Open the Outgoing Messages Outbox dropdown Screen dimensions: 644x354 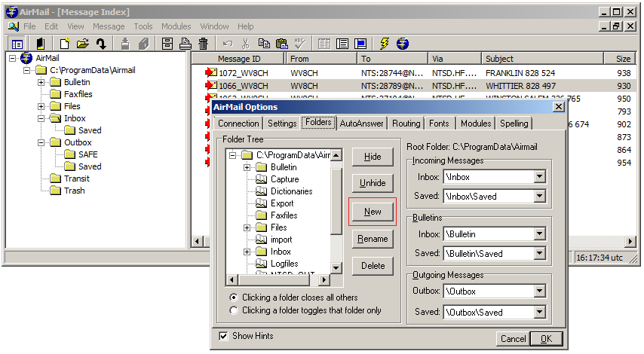pos(540,291)
